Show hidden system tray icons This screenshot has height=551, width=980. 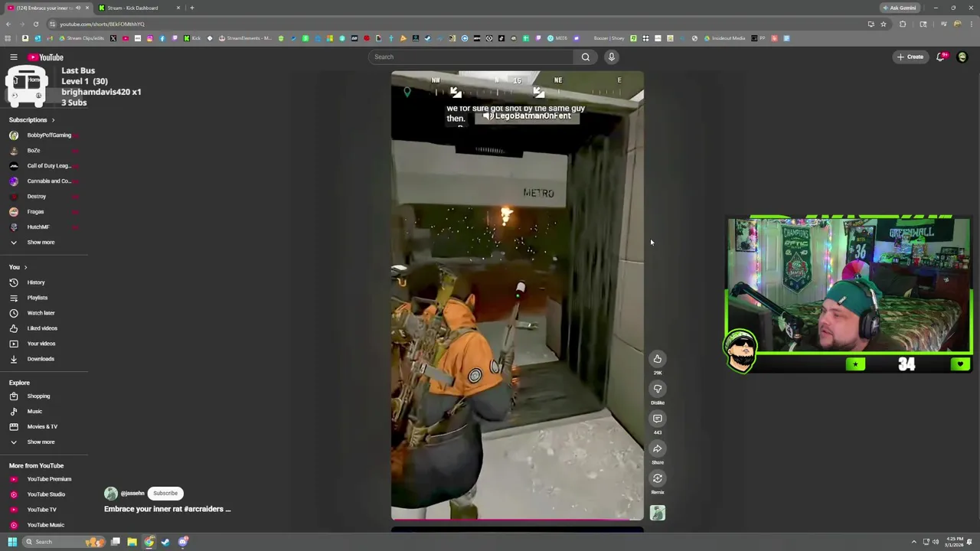pyautogui.click(x=913, y=542)
